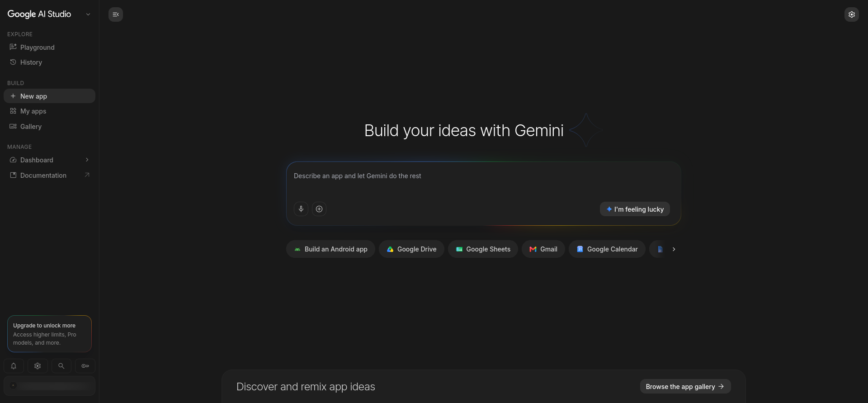Open the History page
Image resolution: width=868 pixels, height=403 pixels.
pyautogui.click(x=49, y=62)
